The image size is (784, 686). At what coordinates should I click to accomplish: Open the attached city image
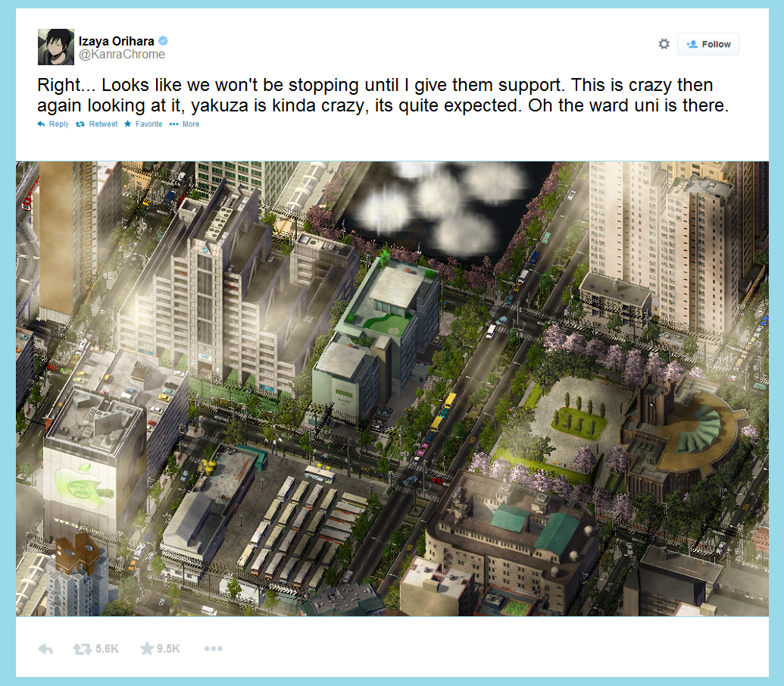pyautogui.click(x=392, y=388)
